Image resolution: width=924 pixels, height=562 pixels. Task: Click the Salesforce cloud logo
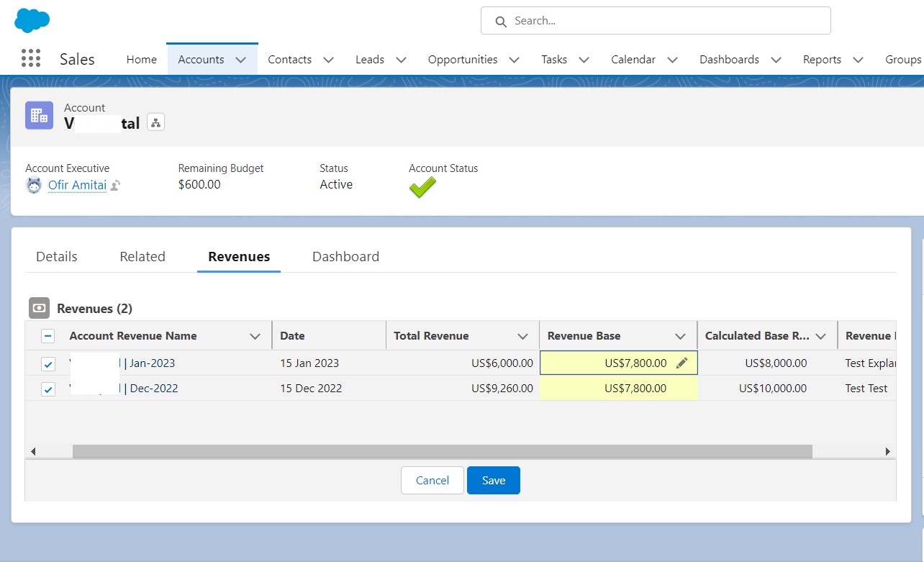point(30,20)
